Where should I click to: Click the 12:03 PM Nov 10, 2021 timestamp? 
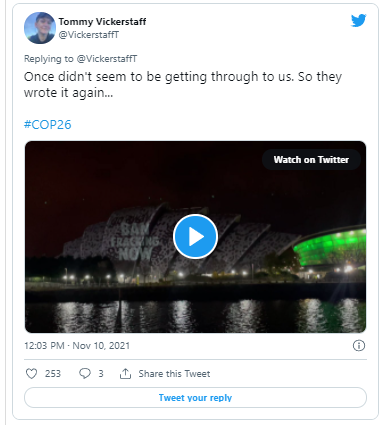[x=77, y=346]
